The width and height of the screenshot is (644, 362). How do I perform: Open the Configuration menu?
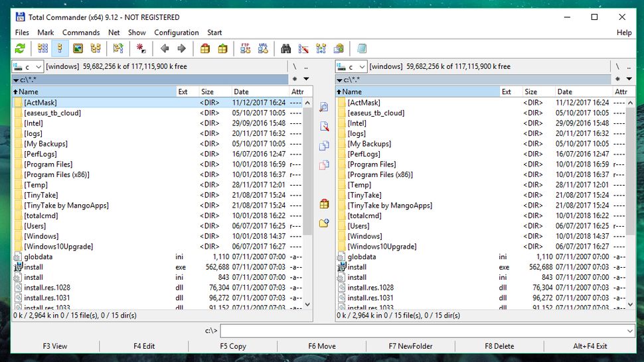[x=176, y=32]
